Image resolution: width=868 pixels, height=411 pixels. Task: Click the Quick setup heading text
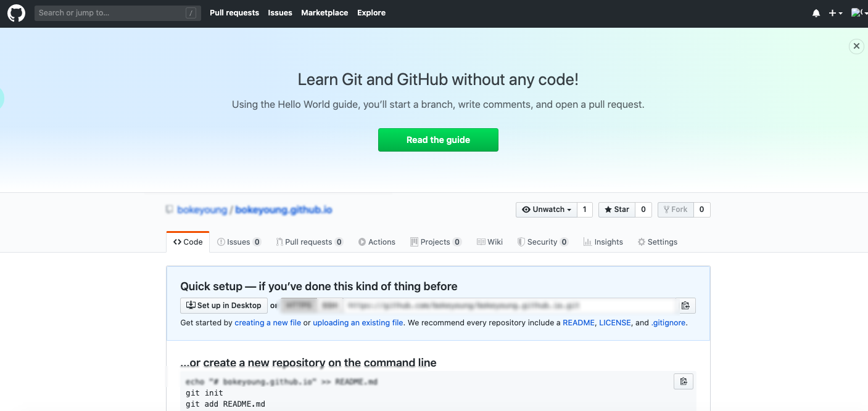tap(319, 287)
